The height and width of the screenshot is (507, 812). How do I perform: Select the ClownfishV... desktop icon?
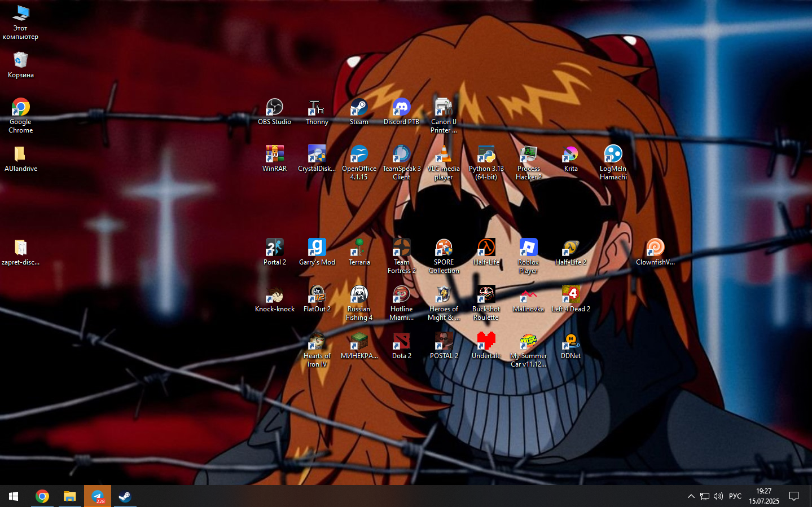[655, 252]
